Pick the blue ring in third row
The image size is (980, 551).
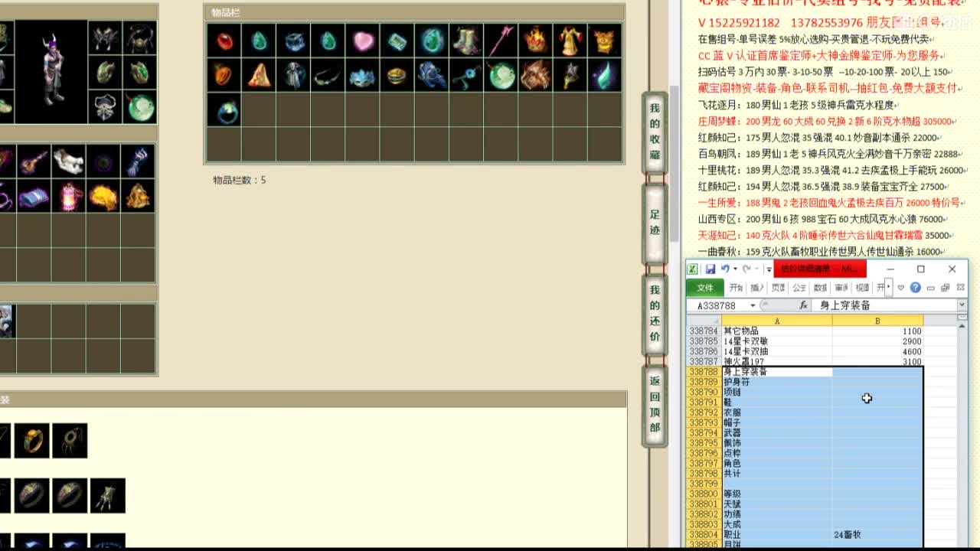tap(224, 109)
